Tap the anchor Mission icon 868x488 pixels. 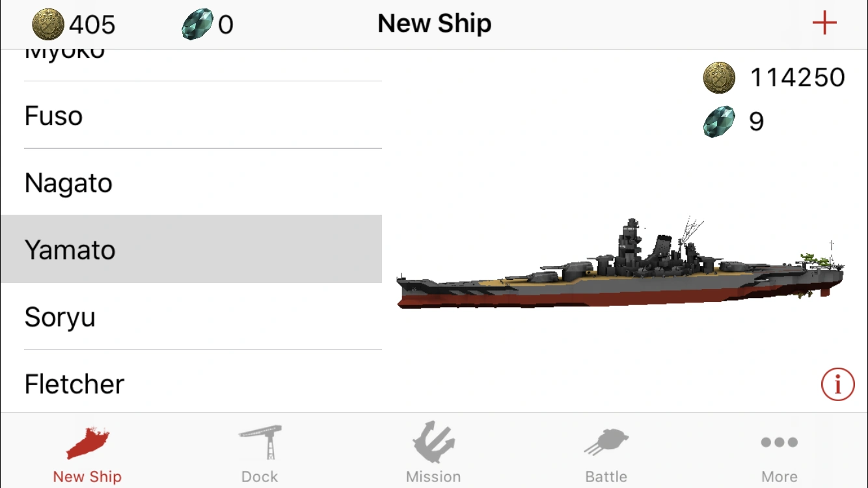point(433,442)
